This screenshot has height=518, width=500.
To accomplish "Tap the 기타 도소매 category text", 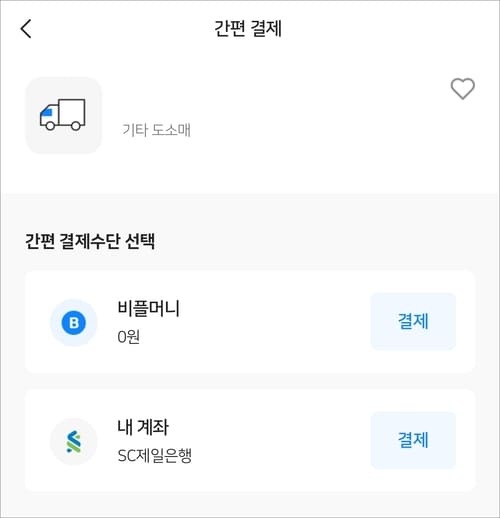I will (x=156, y=130).
